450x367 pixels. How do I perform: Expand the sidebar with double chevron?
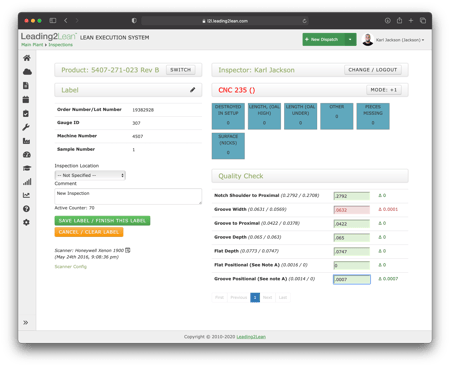click(x=26, y=322)
